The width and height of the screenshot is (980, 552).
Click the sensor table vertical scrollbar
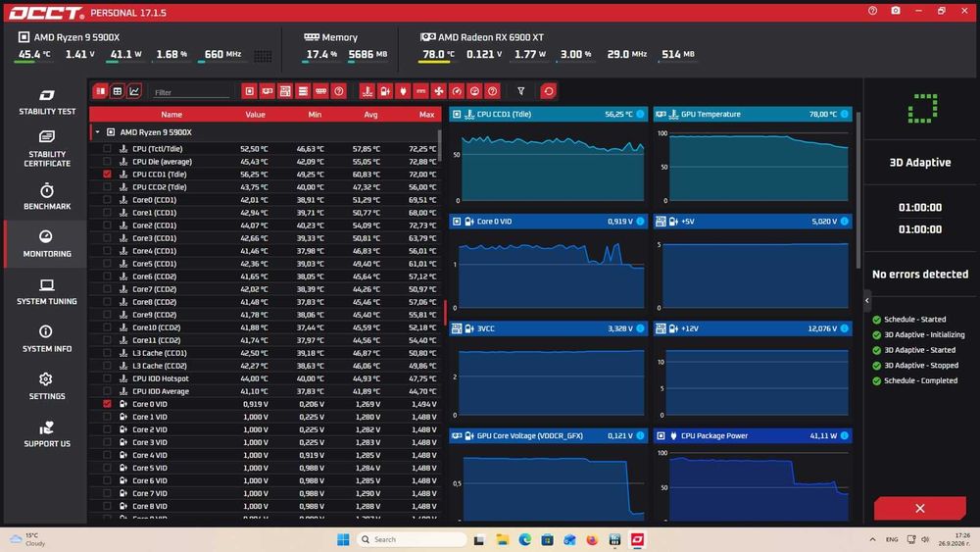[x=439, y=146]
